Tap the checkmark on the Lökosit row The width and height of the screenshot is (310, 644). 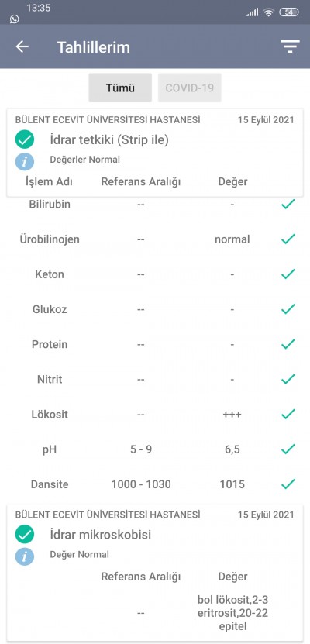click(288, 414)
